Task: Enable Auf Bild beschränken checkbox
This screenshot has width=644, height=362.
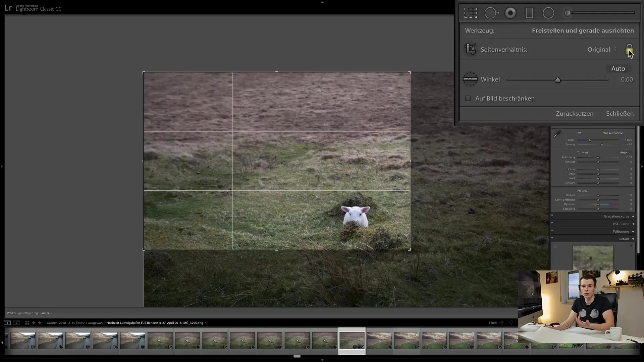Action: point(468,98)
